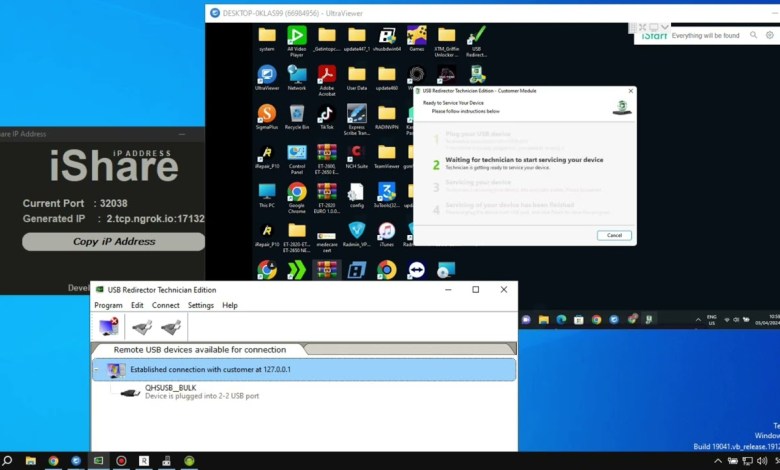Open the Program menu in USB Redirector

coord(108,305)
